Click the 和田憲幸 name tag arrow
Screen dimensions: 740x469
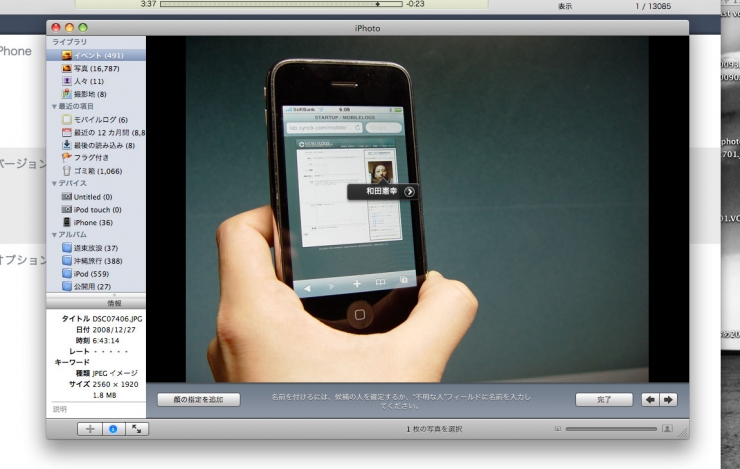pyautogui.click(x=410, y=192)
